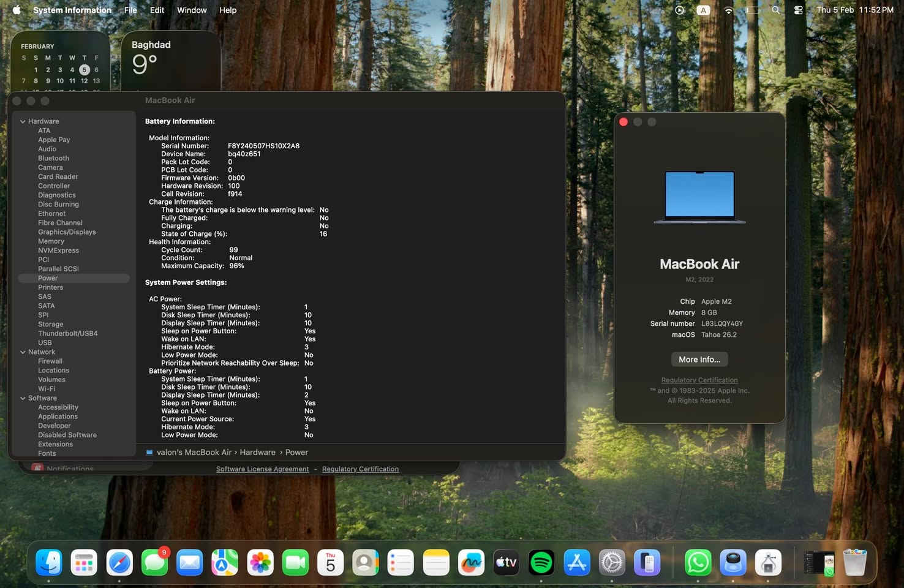This screenshot has width=904, height=588.
Task: Launch Safari from the dock
Action: click(x=119, y=562)
